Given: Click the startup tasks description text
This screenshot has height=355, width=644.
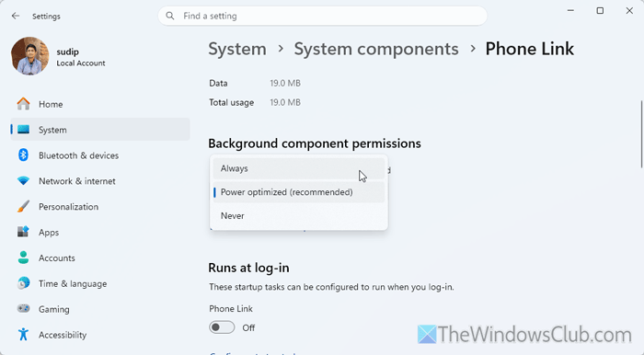Looking at the screenshot, I should click(x=331, y=287).
